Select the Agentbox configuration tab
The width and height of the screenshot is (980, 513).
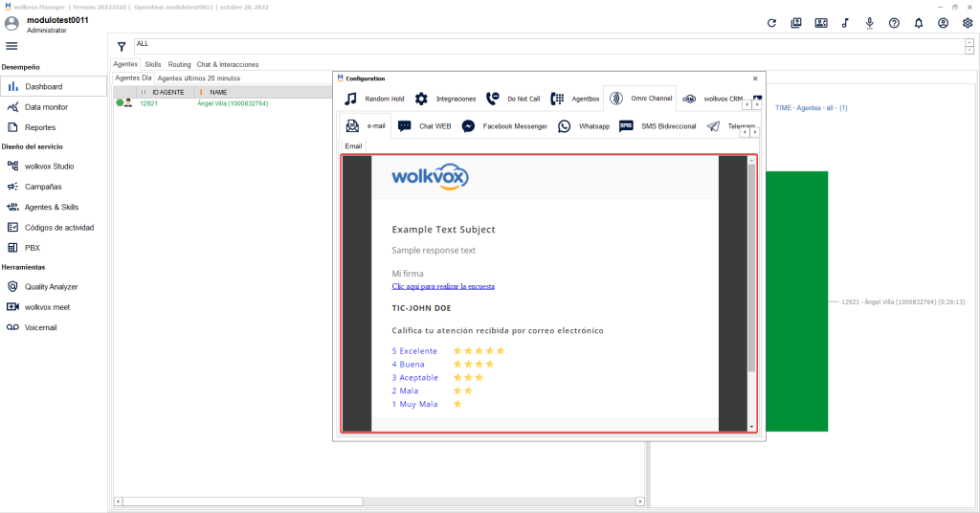point(574,99)
